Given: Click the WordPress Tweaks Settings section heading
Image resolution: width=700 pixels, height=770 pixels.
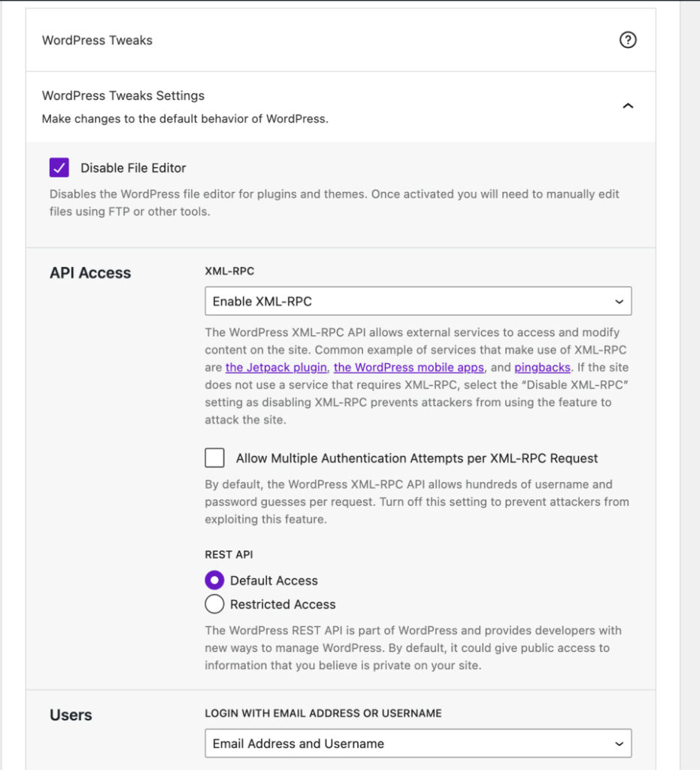Looking at the screenshot, I should click(123, 95).
